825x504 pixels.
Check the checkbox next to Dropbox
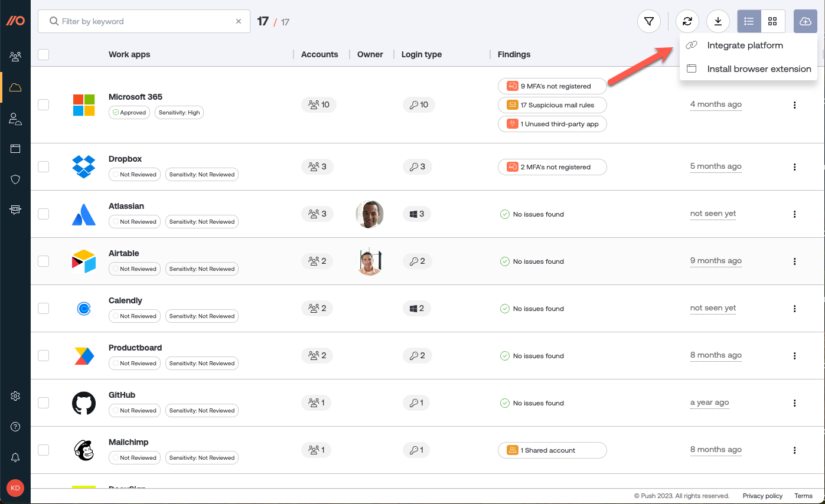pos(43,166)
